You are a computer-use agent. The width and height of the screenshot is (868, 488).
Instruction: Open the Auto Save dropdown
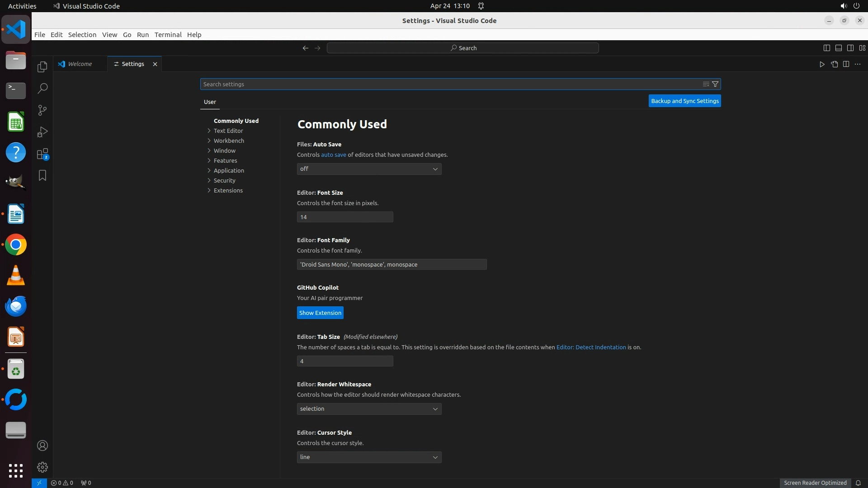(369, 169)
